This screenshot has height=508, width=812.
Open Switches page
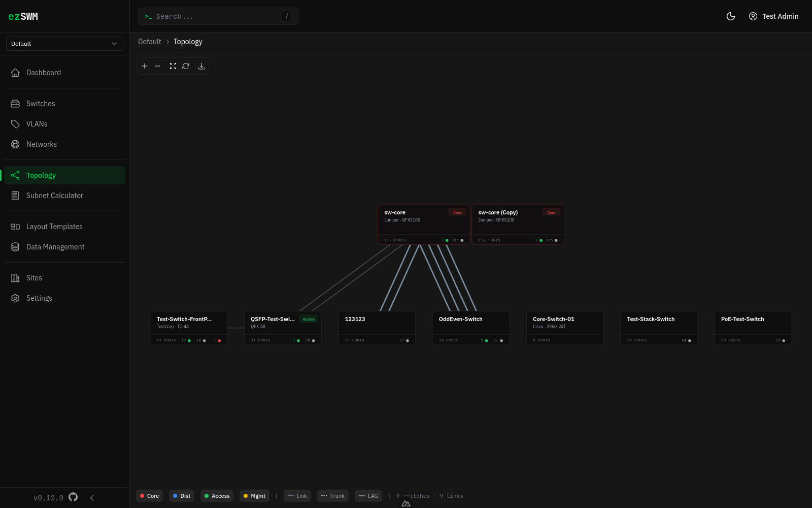tap(64, 104)
